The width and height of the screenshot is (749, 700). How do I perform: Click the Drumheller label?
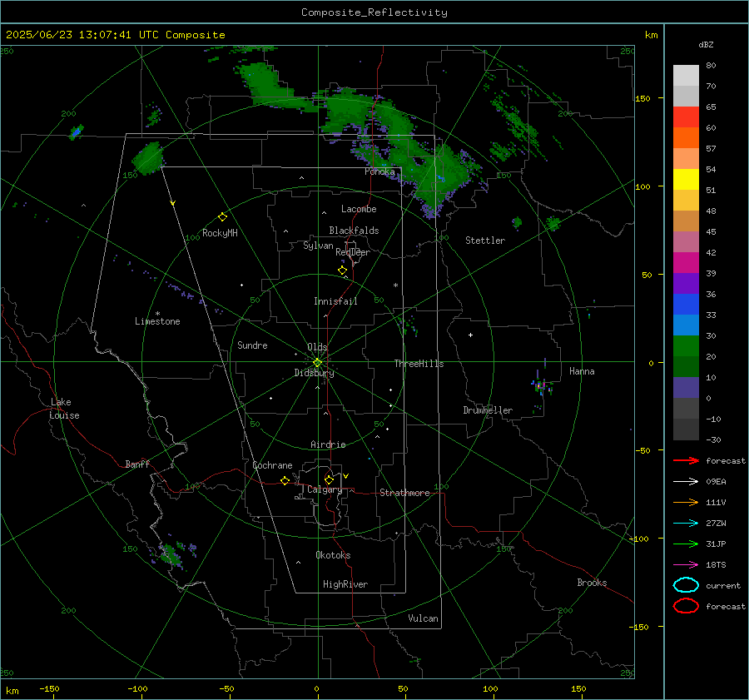point(488,410)
